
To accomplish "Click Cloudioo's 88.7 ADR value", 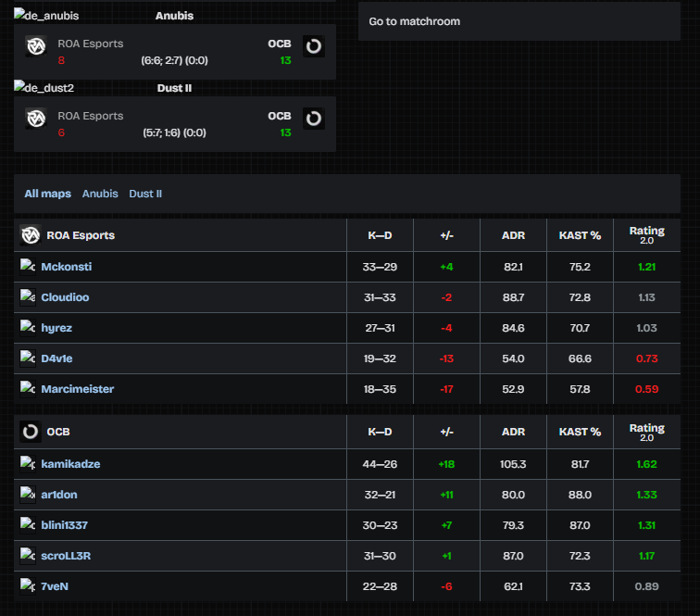I will [513, 297].
